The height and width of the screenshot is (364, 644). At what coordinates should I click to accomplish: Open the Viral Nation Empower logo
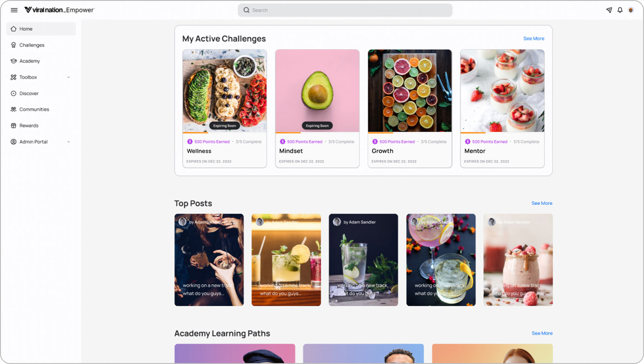pyautogui.click(x=59, y=10)
